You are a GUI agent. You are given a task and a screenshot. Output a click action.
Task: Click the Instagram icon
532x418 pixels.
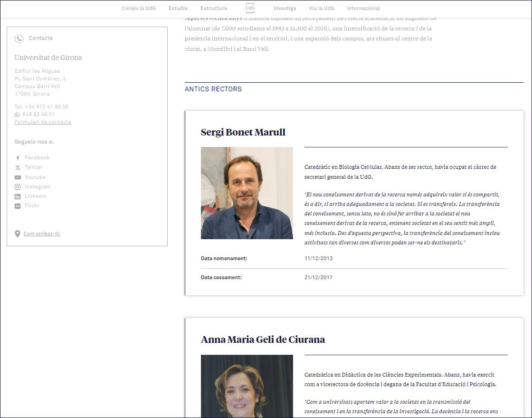[x=18, y=187]
